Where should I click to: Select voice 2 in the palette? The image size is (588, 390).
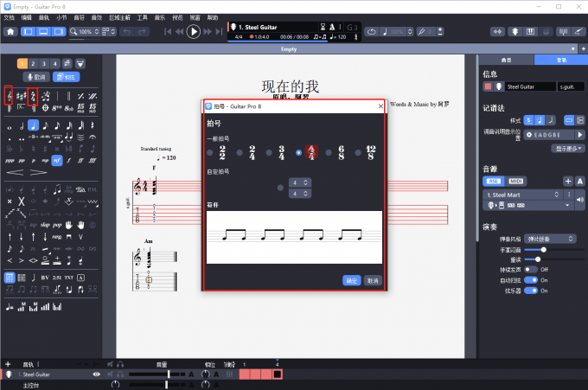coord(33,64)
